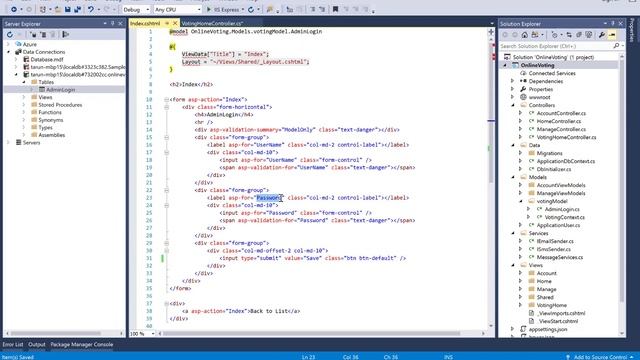Close the Index.cshtml tab
640x360 pixels.
(x=175, y=24)
